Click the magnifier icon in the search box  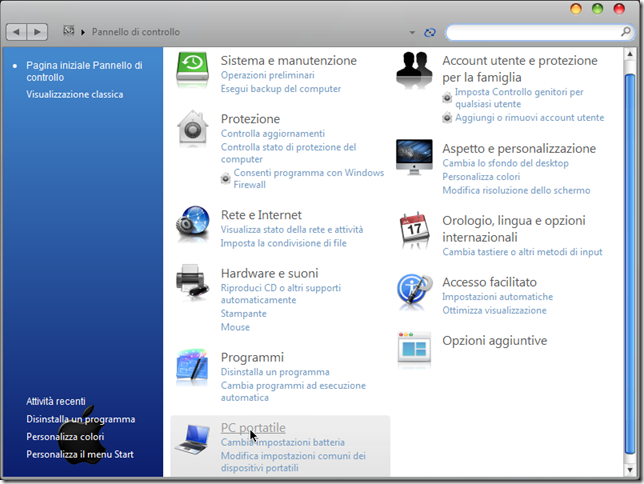coord(626,32)
